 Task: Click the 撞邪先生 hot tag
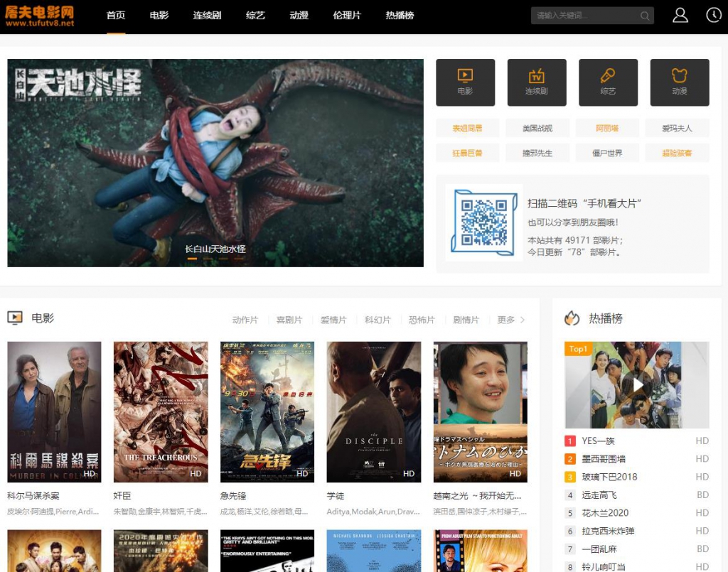537,153
